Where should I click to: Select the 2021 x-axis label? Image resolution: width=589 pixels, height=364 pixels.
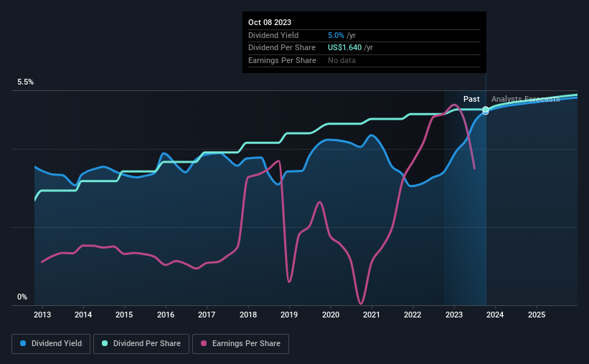pos(371,315)
